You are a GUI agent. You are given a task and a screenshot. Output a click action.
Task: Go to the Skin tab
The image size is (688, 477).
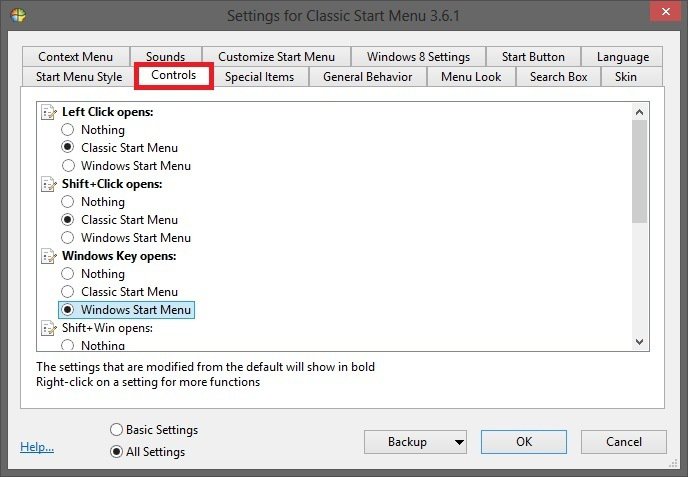pyautogui.click(x=625, y=77)
